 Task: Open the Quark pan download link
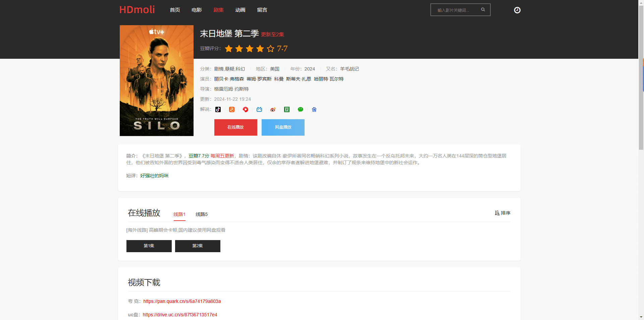tap(182, 301)
